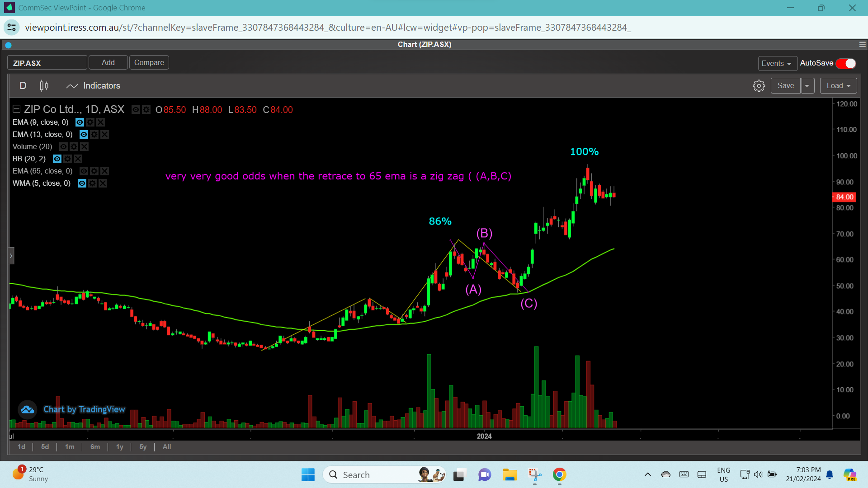The width and height of the screenshot is (868, 488).
Task: Click the ZIP.ASX symbol input field
Action: click(x=47, y=63)
